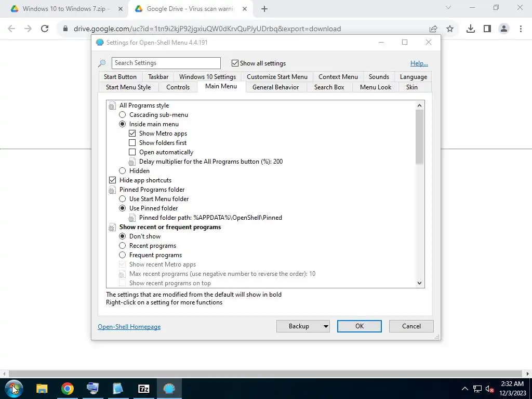Click the site lock icon in address bar
Screen dimensions: 532x399
tap(65, 29)
